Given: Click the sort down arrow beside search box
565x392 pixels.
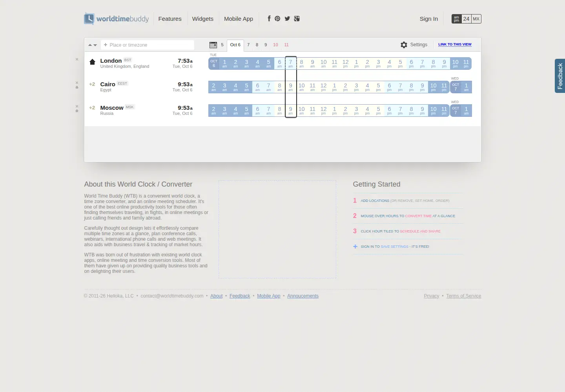Looking at the screenshot, I should point(95,45).
